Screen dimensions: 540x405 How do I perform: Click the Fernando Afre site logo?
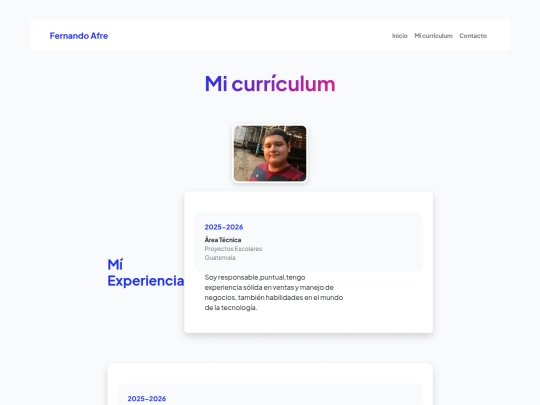click(79, 36)
